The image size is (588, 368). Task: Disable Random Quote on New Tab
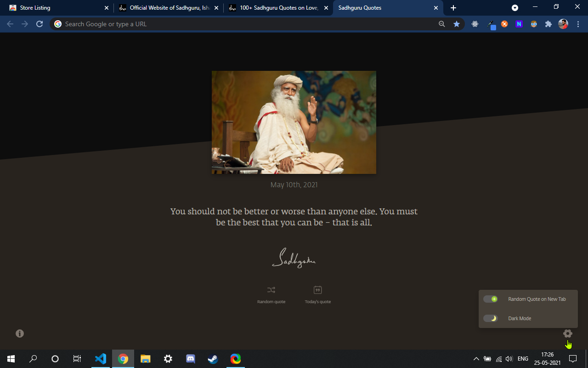coord(490,299)
